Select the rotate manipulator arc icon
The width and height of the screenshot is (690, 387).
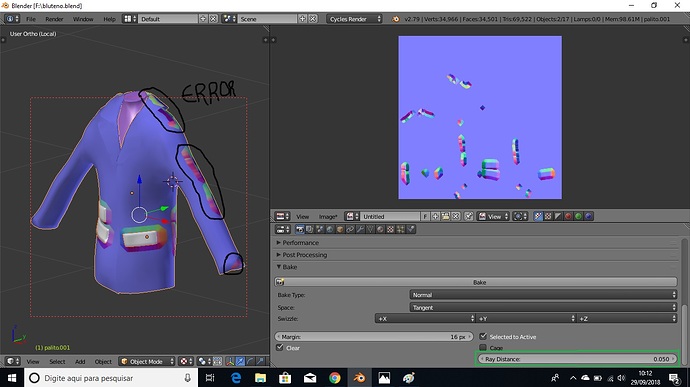tap(250, 361)
